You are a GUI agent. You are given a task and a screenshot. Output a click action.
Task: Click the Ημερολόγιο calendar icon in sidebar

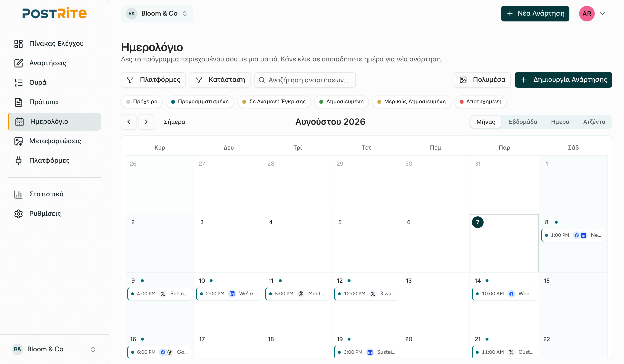[x=19, y=122]
